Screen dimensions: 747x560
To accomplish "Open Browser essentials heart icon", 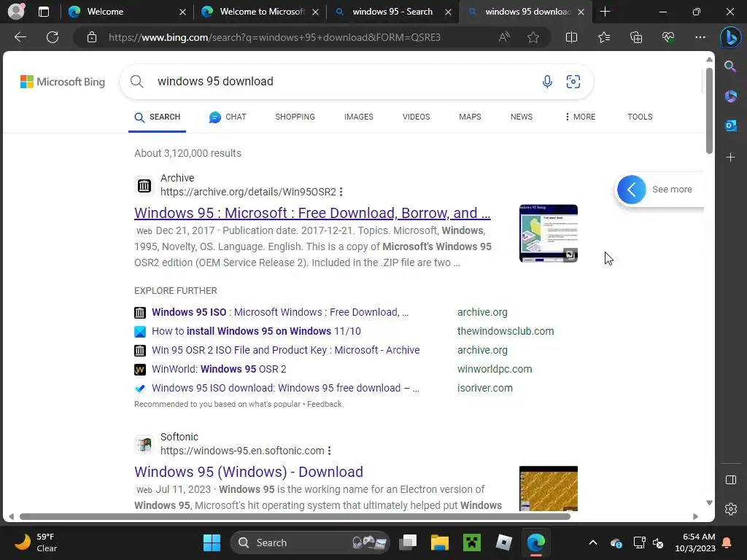I will pyautogui.click(x=668, y=37).
